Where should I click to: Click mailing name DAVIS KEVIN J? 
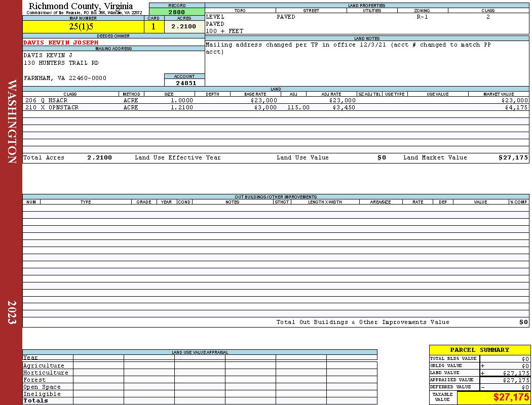point(48,55)
